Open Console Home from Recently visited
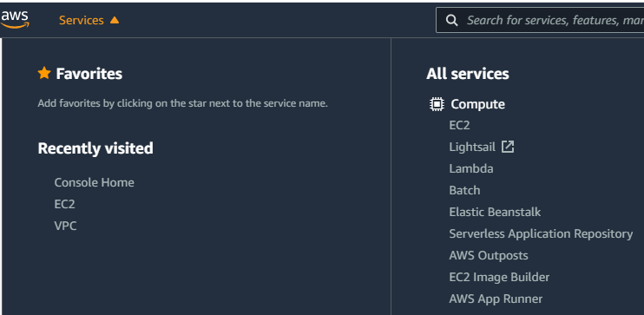 point(94,182)
